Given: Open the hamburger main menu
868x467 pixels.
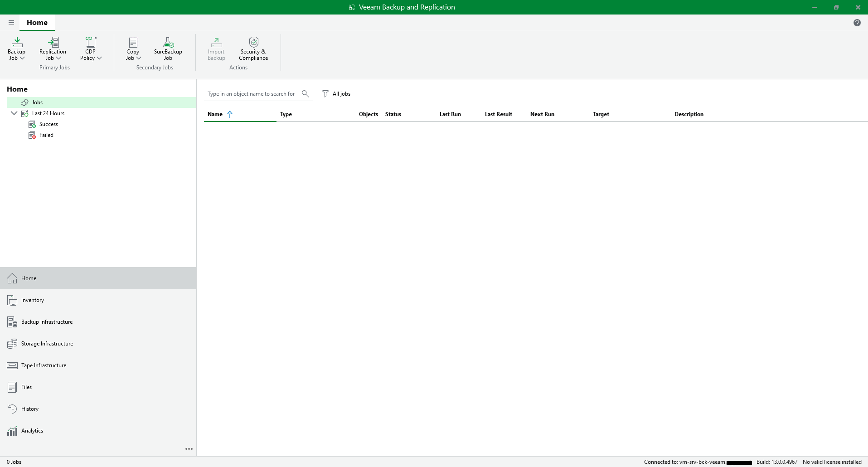Looking at the screenshot, I should 11,23.
